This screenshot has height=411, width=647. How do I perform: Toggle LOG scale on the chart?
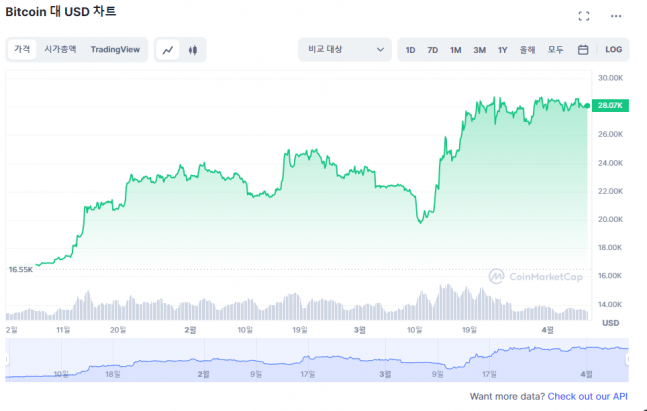click(613, 49)
